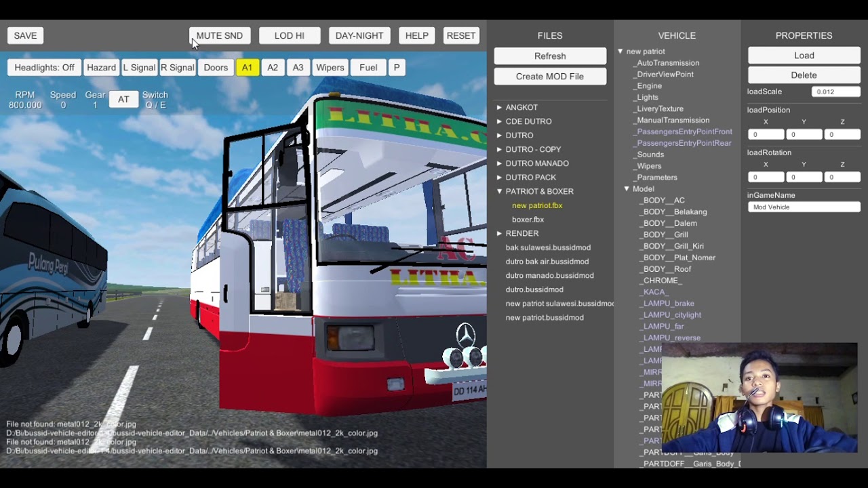Click the Load button in PROPERTIES
The height and width of the screenshot is (488, 868).
[x=804, y=56]
